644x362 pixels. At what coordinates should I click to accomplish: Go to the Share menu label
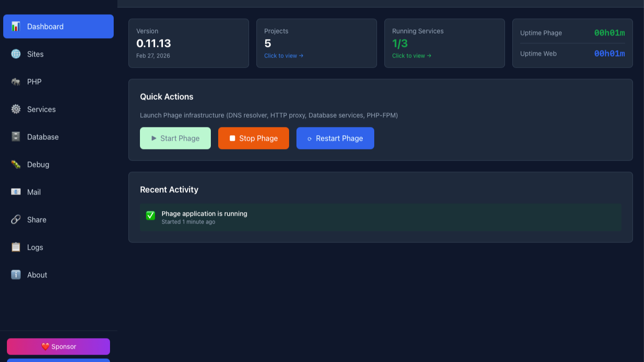pyautogui.click(x=37, y=219)
